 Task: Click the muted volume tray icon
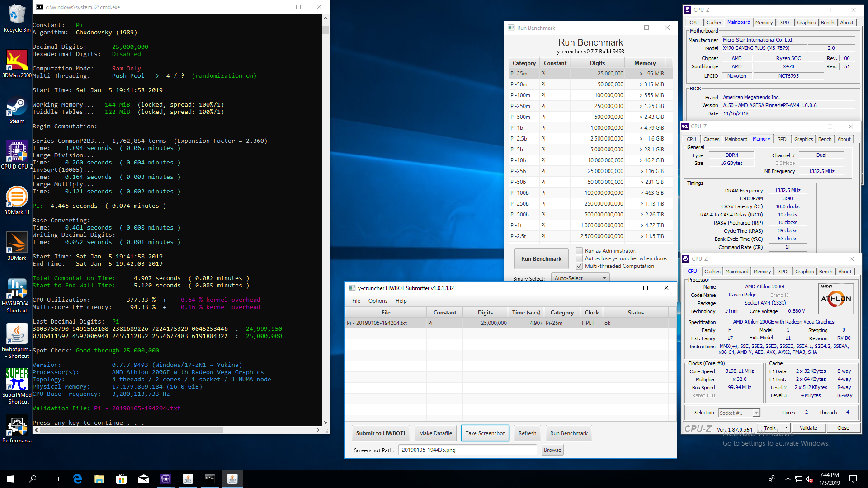810,479
